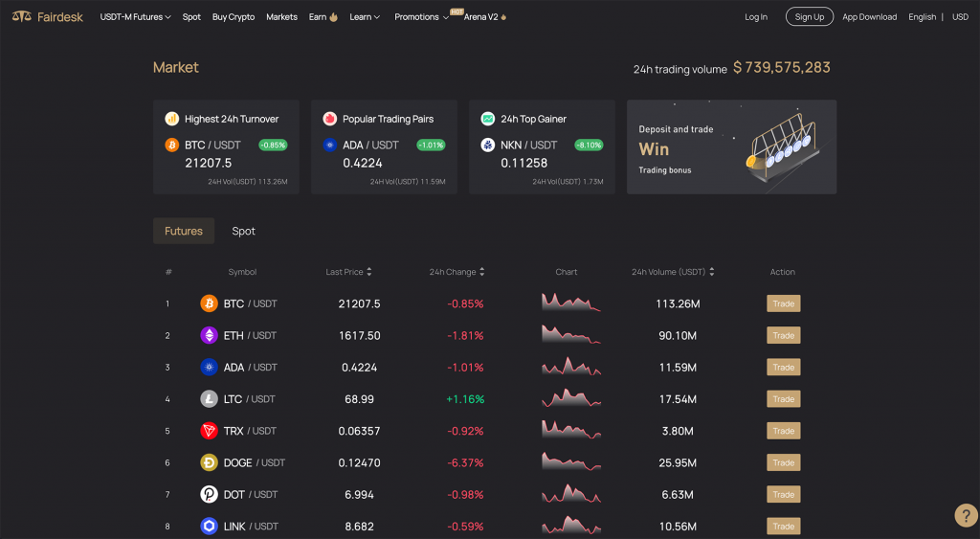
Task: Click the Litecoin icon in LTC row
Action: (209, 399)
